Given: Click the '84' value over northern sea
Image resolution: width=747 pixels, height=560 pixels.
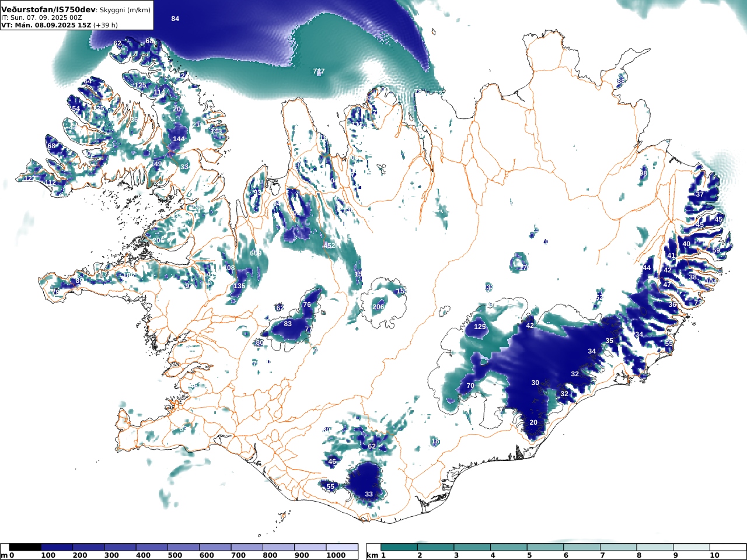Looking at the screenshot, I should click(x=175, y=19).
